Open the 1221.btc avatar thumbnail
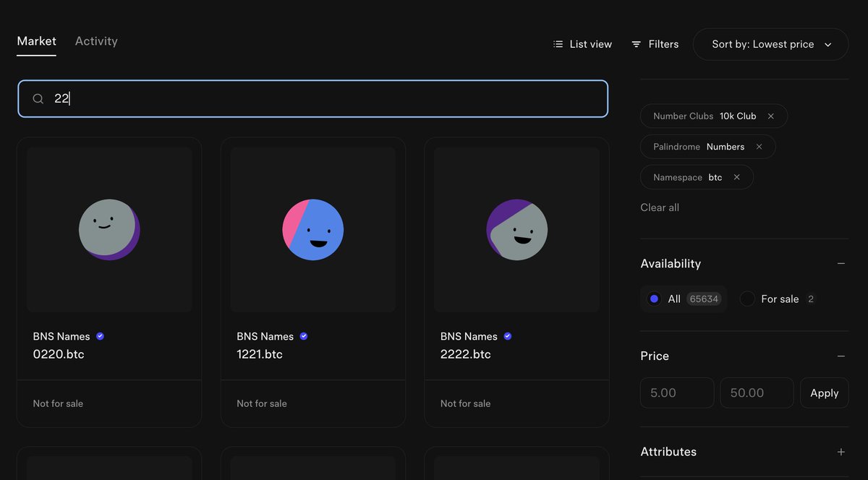868x480 pixels. pyautogui.click(x=313, y=230)
